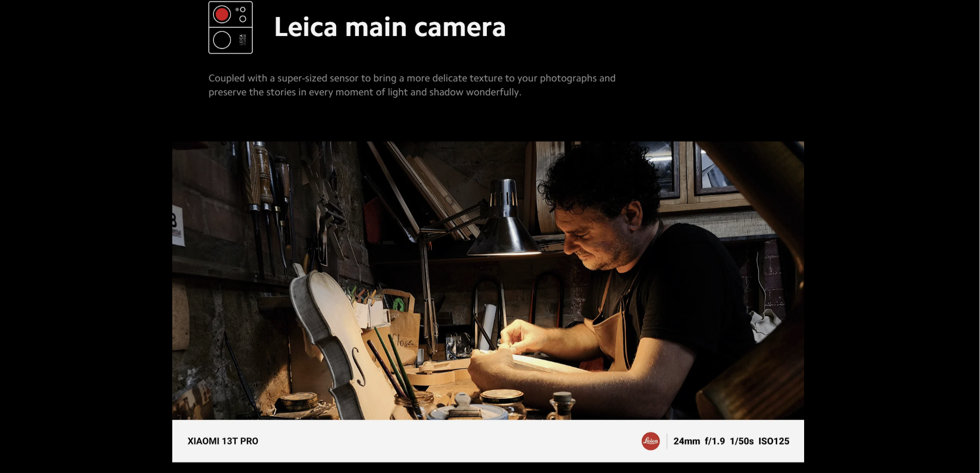
Task: Click the camera module diagram icon
Action: [231, 27]
